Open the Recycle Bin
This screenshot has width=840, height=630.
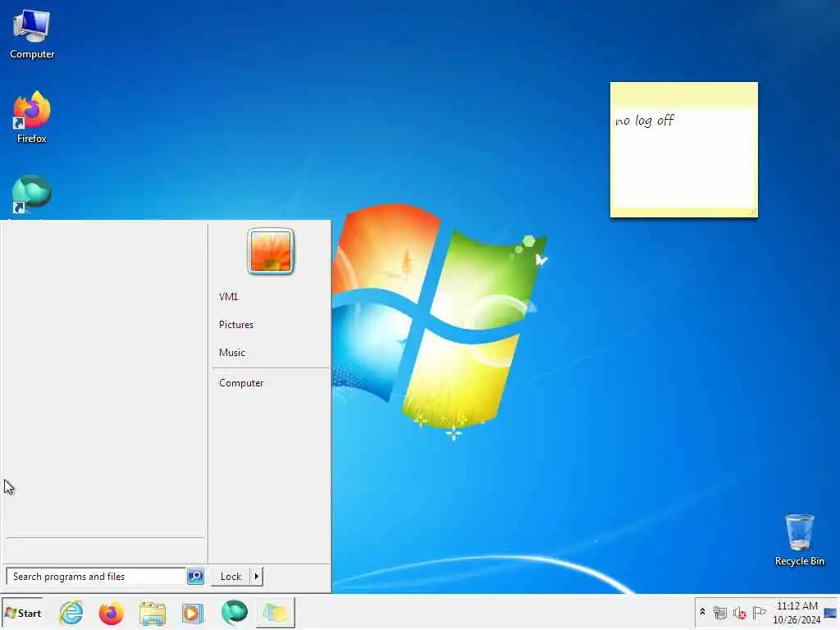click(799, 540)
